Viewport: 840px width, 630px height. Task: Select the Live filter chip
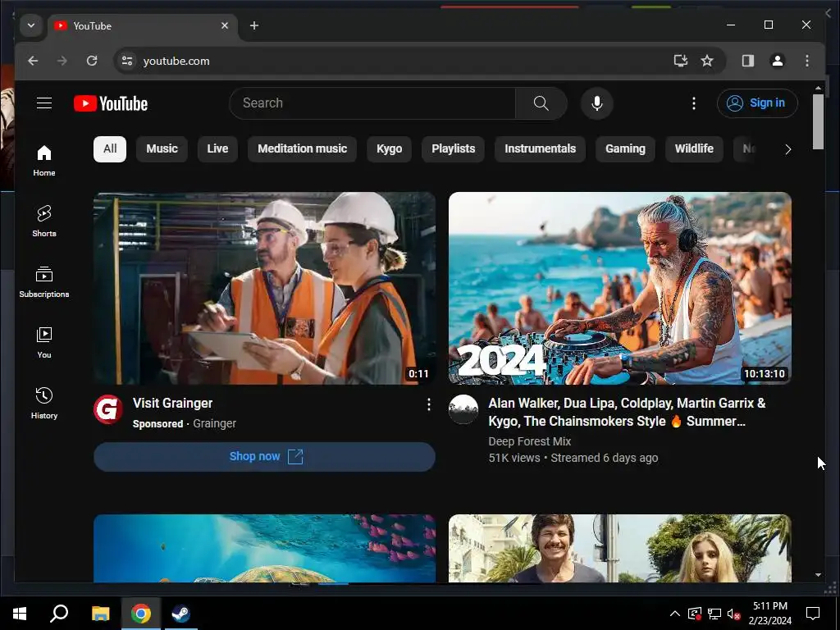[x=217, y=148]
